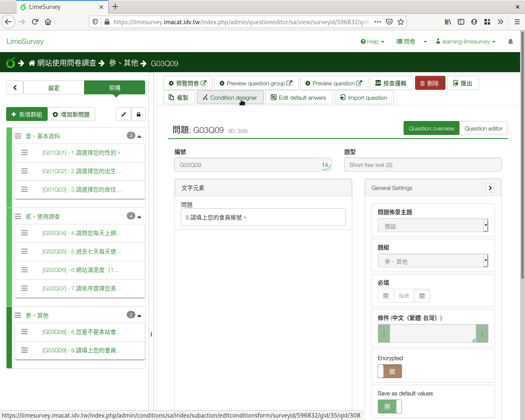525x420 pixels.
Task: Open the Firefox hamburger menu
Action: pyautogui.click(x=517, y=22)
